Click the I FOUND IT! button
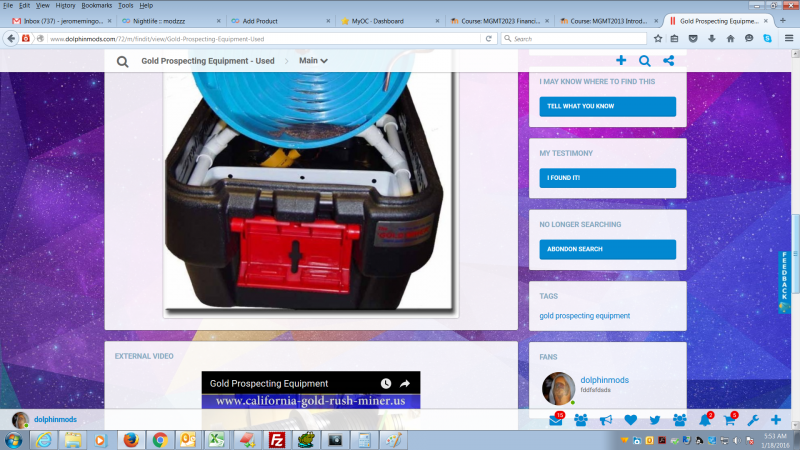This screenshot has height=450, width=800. point(608,178)
